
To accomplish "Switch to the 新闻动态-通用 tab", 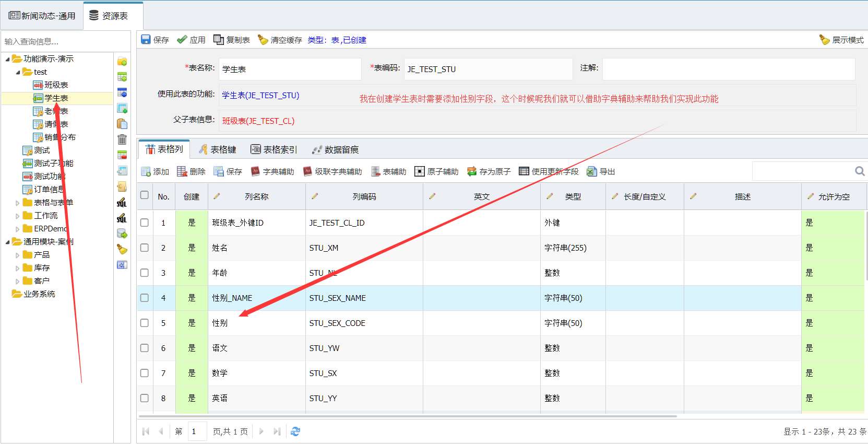I will 42,16.
